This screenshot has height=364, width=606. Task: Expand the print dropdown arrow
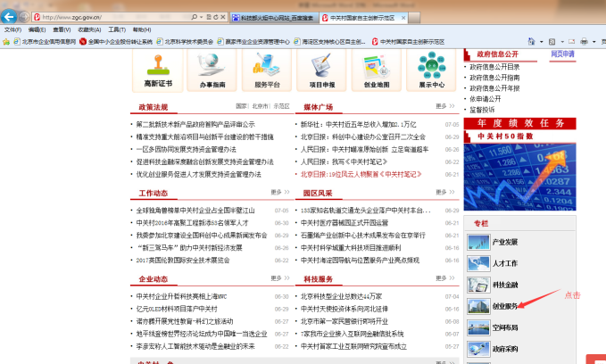pos(594,42)
